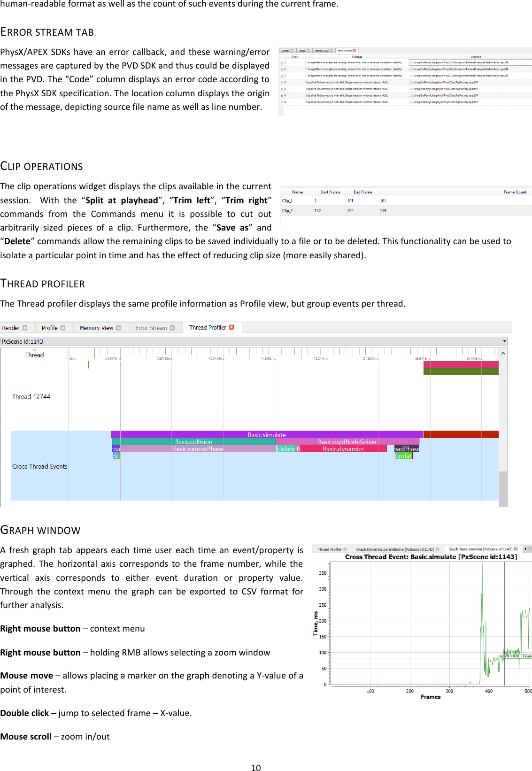Click the crimson bar in the Thread 12744 row
Image resolution: width=532 pixels, height=771 pixels.
pos(461,365)
